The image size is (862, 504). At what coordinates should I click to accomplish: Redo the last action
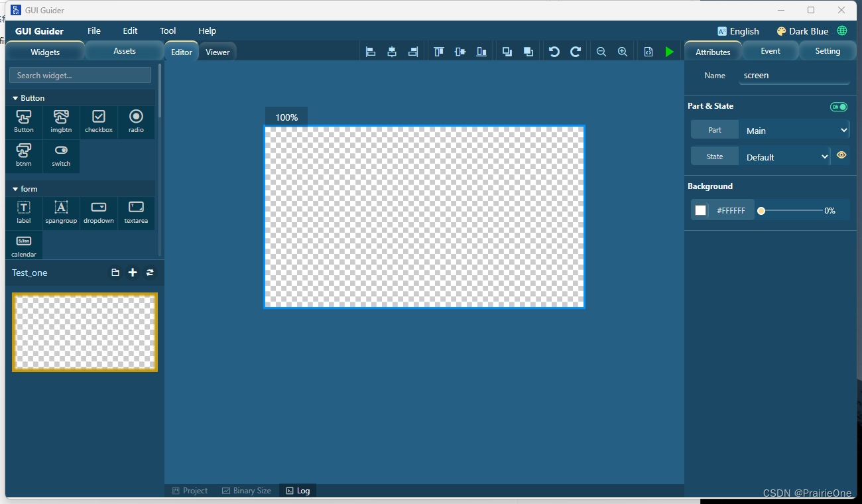pyautogui.click(x=576, y=52)
